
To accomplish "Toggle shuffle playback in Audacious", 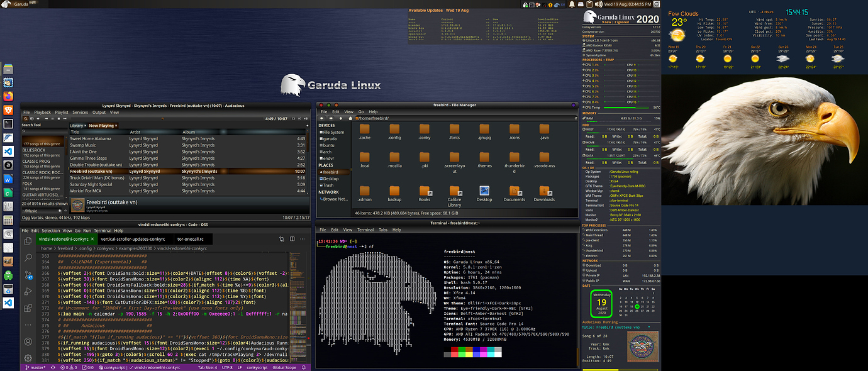I will point(299,119).
